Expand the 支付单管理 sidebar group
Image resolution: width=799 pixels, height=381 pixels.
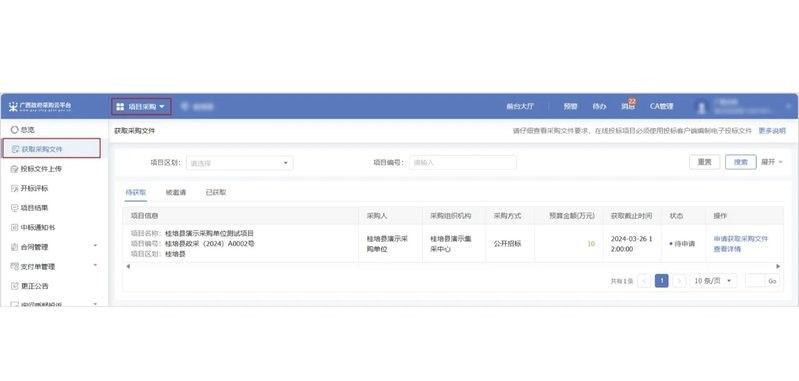(x=54, y=266)
